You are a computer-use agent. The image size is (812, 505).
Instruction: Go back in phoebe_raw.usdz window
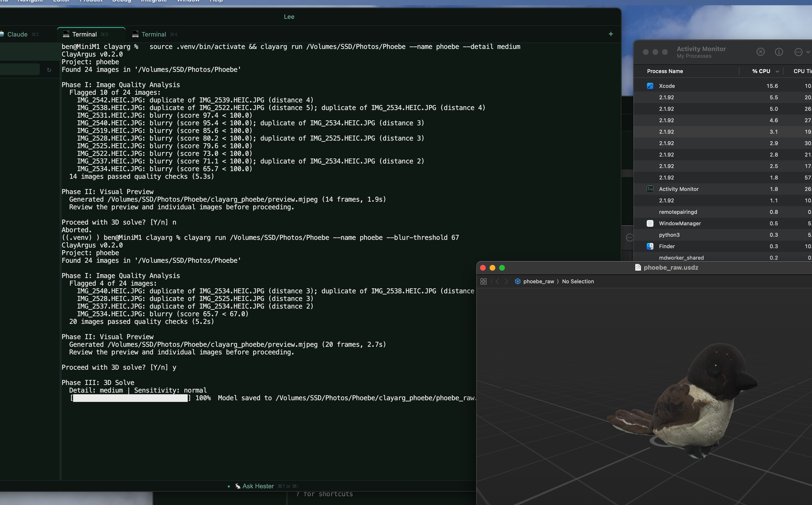pyautogui.click(x=497, y=281)
